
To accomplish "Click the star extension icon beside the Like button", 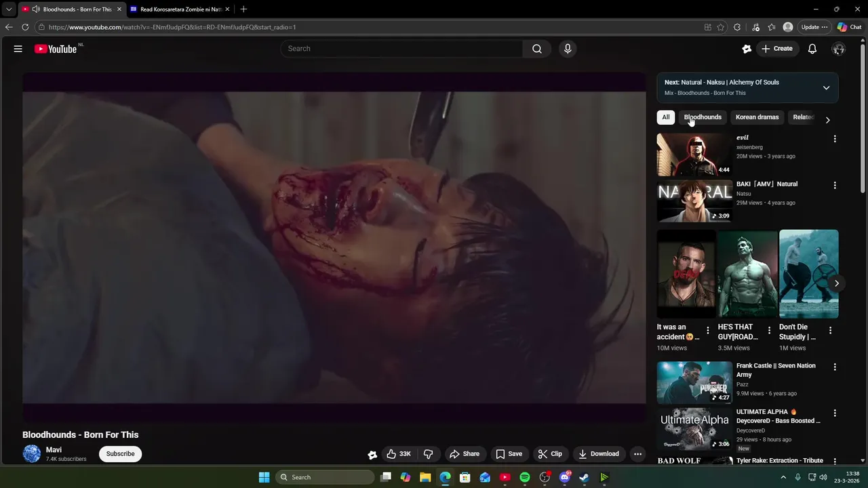I will [372, 455].
